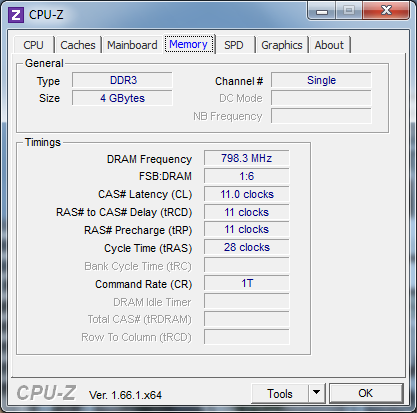Click the Size 4 GBytes field
Image resolution: width=417 pixels, height=413 pixels.
tap(122, 98)
